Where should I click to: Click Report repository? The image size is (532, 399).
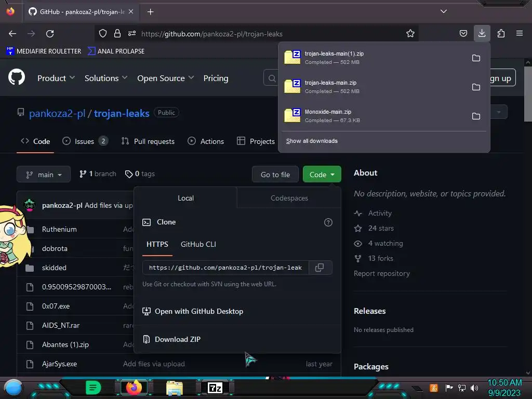382,273
